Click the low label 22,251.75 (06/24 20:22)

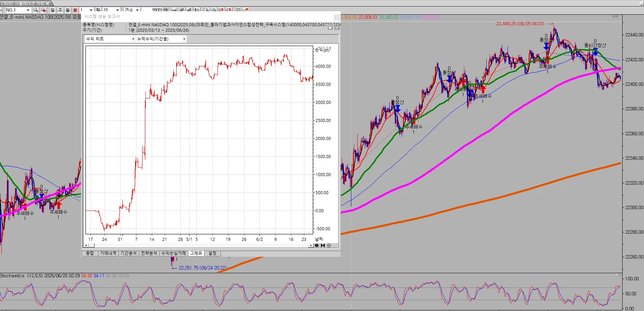click(x=202, y=268)
